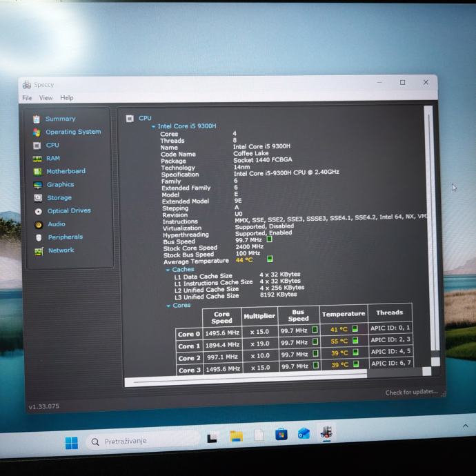Screen dimensions: 476x476
Task: Click the Graphics monitor icon
Action: [x=38, y=185]
